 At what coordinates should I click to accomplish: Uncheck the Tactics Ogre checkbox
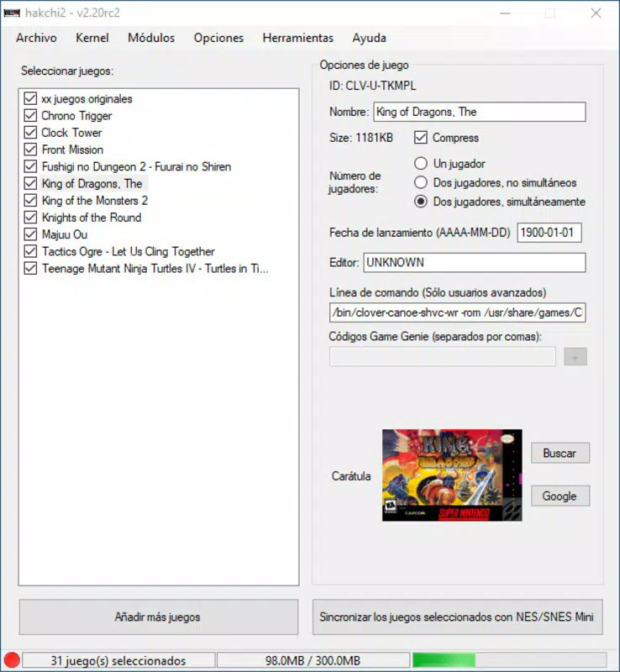30,251
